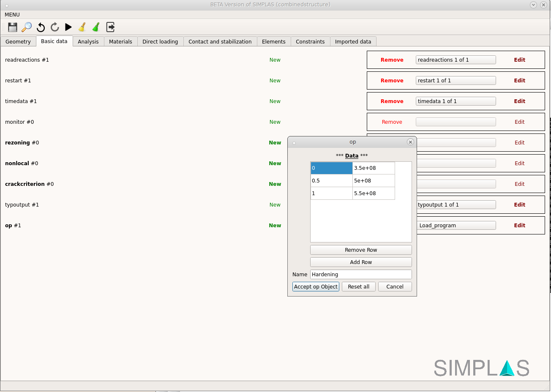
Task: Open the MENU menu
Action: pyautogui.click(x=12, y=15)
